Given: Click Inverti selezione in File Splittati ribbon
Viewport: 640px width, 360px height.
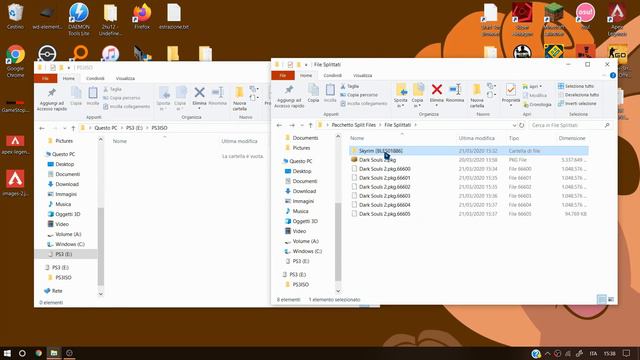Looking at the screenshot, I should point(577,103).
